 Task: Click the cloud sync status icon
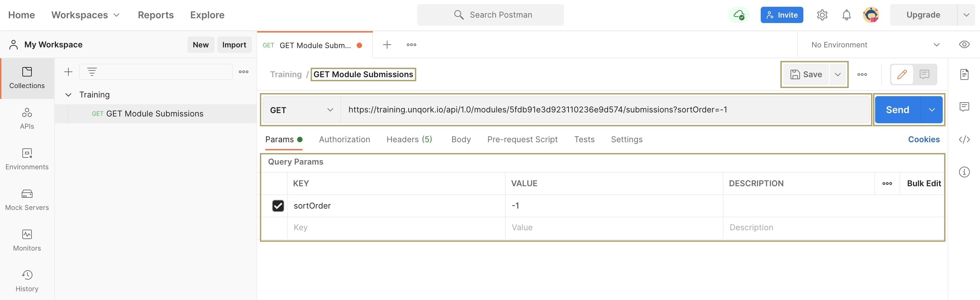[739, 15]
